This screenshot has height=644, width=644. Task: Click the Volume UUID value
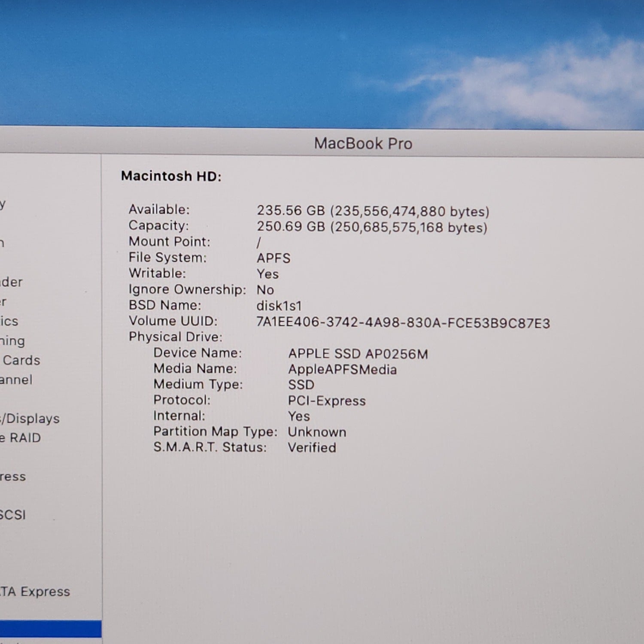pos(403,322)
